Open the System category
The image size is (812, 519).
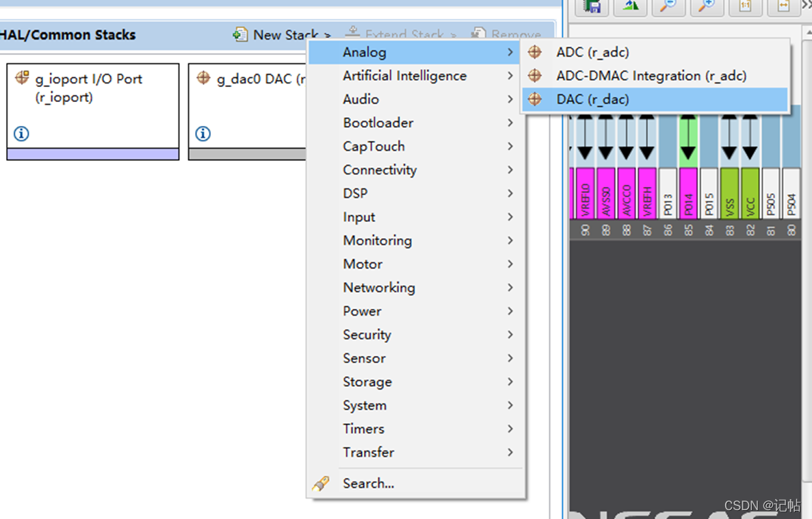tap(415, 405)
